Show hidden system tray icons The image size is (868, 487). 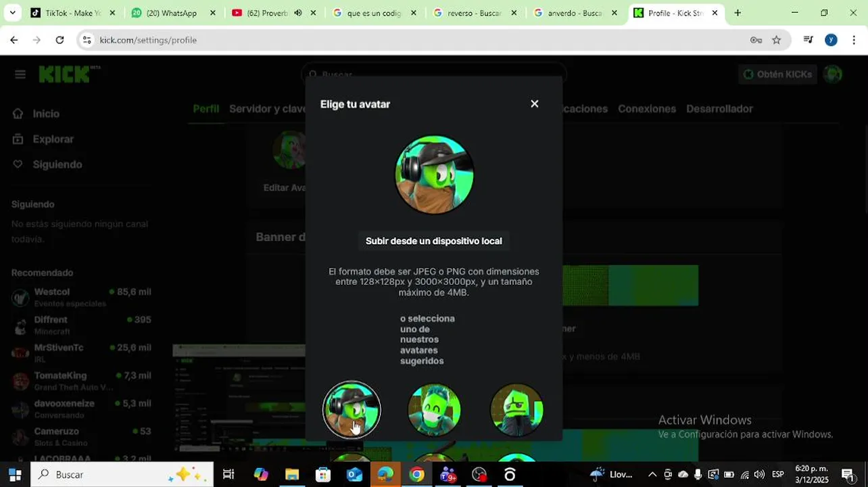652,475
